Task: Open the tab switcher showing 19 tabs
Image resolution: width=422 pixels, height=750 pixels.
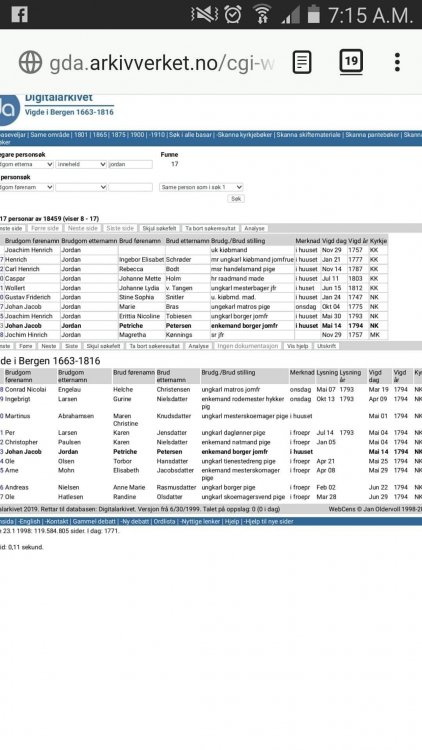Action: (351, 62)
